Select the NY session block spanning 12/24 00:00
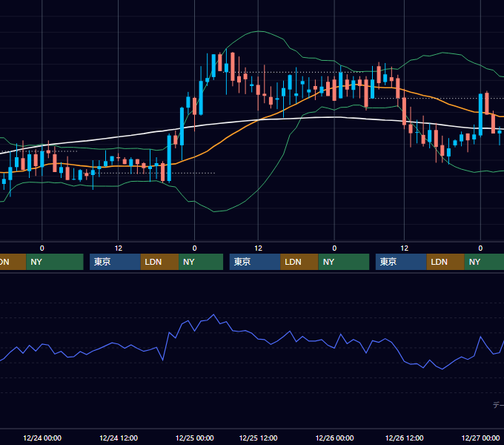This screenshot has width=504, height=445. pos(55,262)
